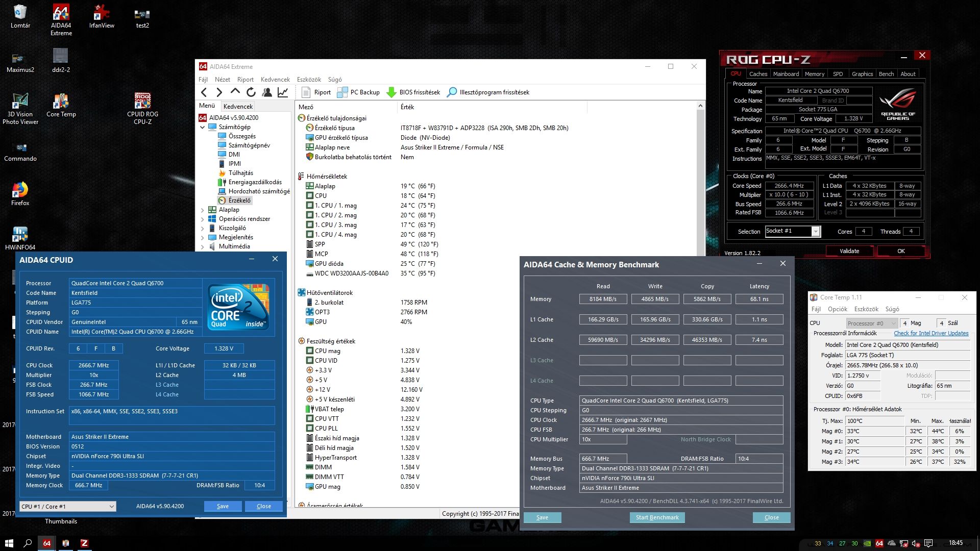The image size is (980, 551).
Task: Open IrfanView desktop shortcut
Action: (102, 16)
